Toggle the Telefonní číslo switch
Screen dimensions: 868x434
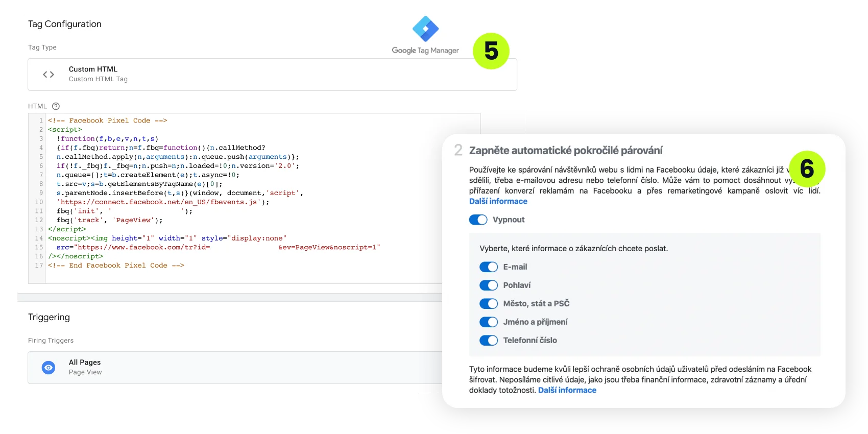pyautogui.click(x=489, y=341)
